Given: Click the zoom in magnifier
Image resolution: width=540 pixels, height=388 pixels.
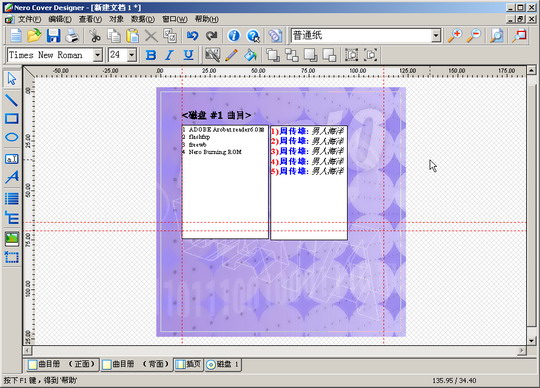Looking at the screenshot, I should pos(455,36).
